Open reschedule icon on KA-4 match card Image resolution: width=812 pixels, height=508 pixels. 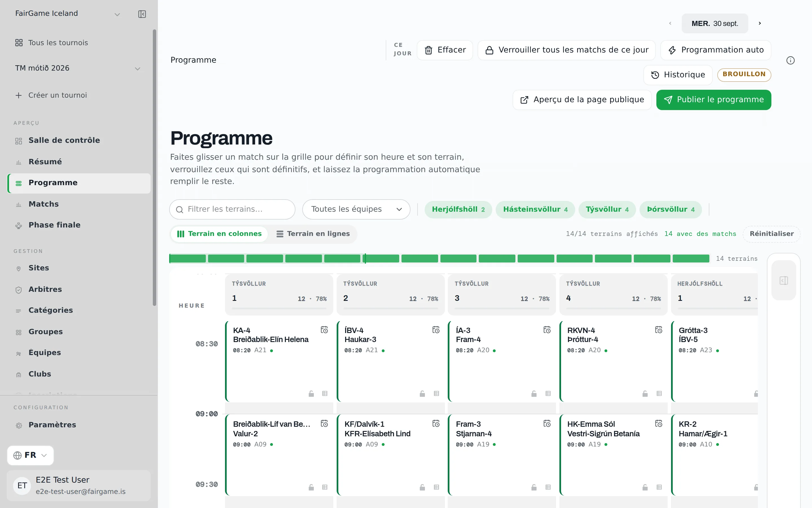tap(324, 330)
